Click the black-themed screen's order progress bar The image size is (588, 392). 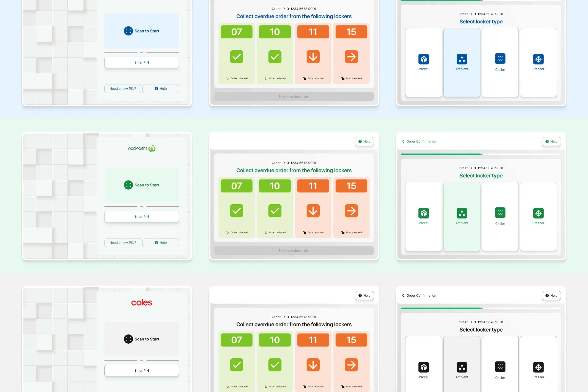tap(481, 308)
